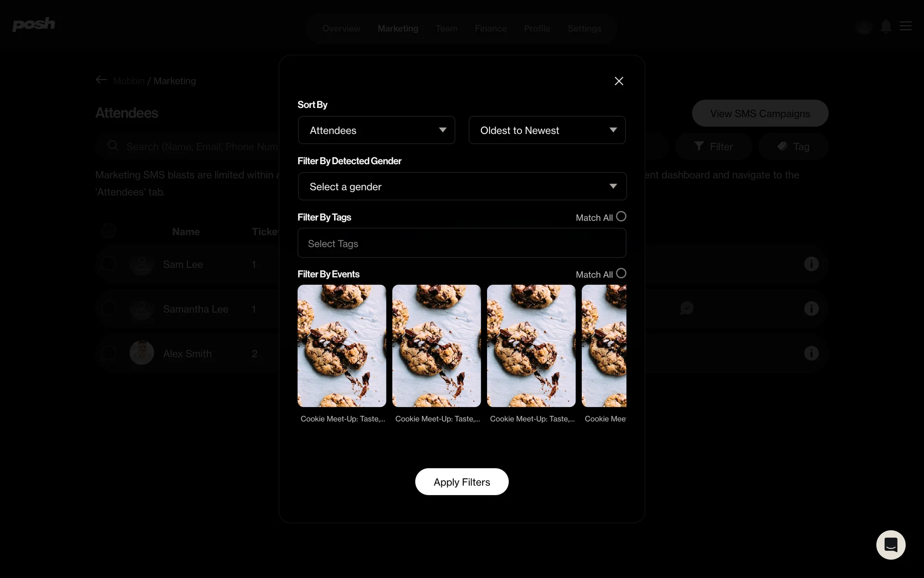Click info icon on Sam Lee row
924x578 pixels.
coord(811,264)
